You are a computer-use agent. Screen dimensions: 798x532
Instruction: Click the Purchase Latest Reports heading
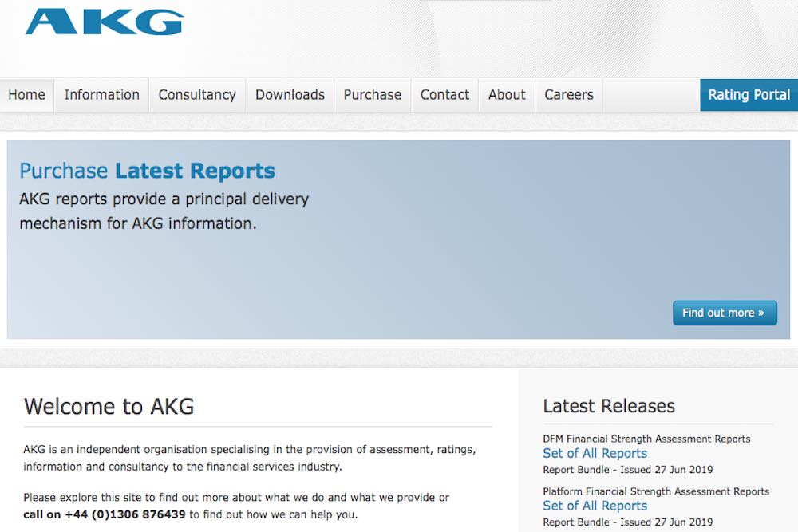pos(147,171)
